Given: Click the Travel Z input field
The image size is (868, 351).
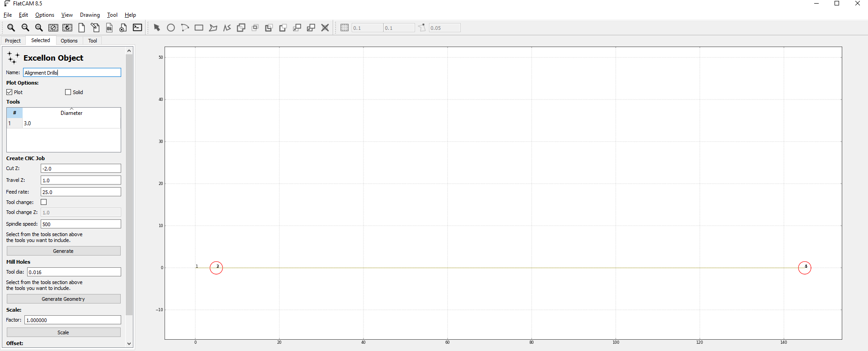Looking at the screenshot, I should 81,180.
